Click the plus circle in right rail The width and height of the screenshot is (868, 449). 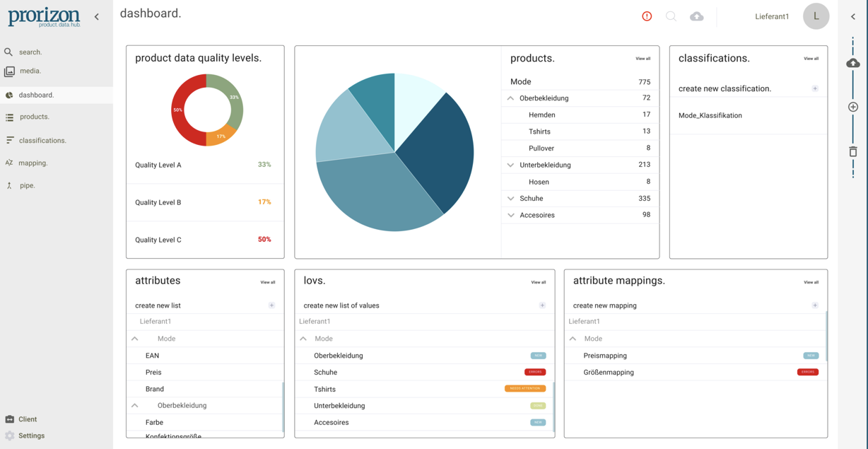[x=853, y=107]
